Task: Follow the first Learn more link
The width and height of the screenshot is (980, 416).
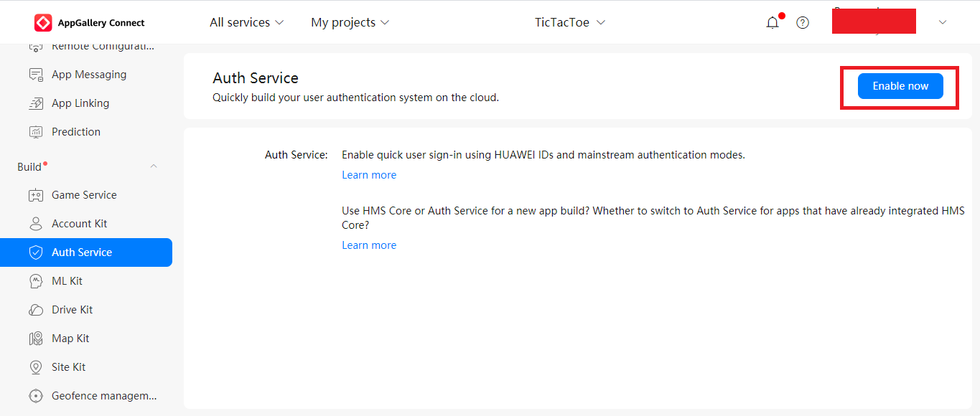Action: 369,175
